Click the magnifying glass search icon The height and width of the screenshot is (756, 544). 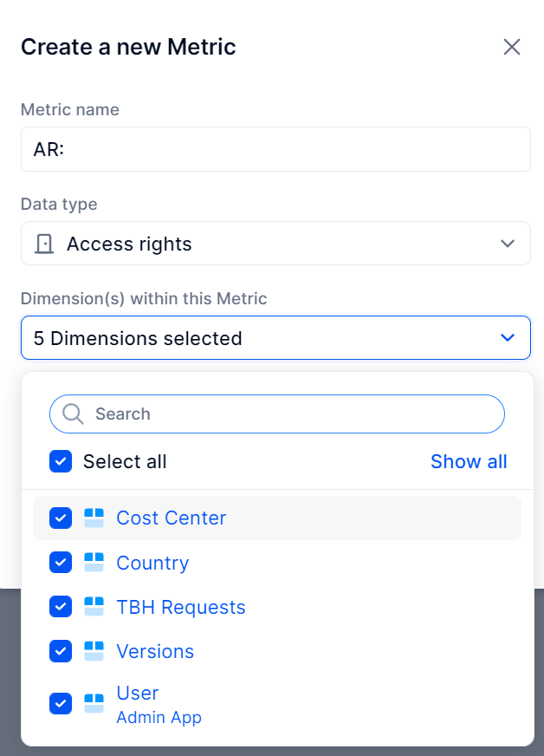74,414
